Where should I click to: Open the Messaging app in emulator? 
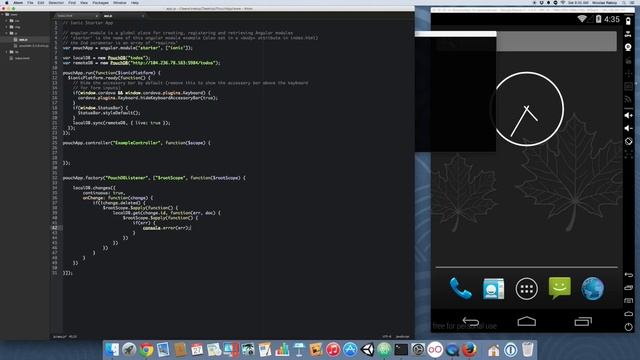pyautogui.click(x=560, y=288)
